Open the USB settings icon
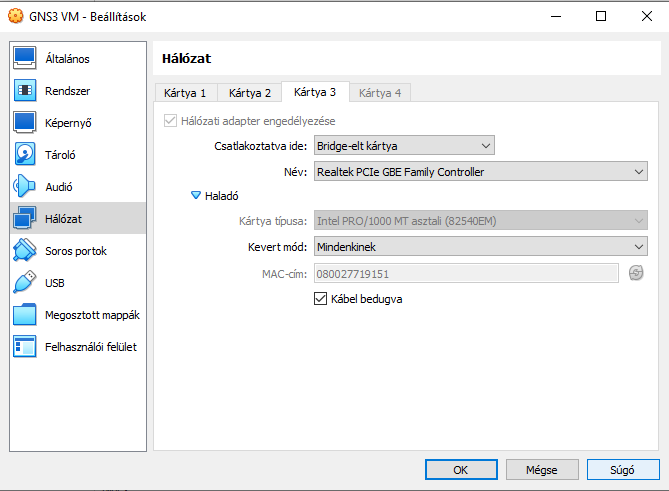This screenshot has height=491, width=669. (x=25, y=283)
